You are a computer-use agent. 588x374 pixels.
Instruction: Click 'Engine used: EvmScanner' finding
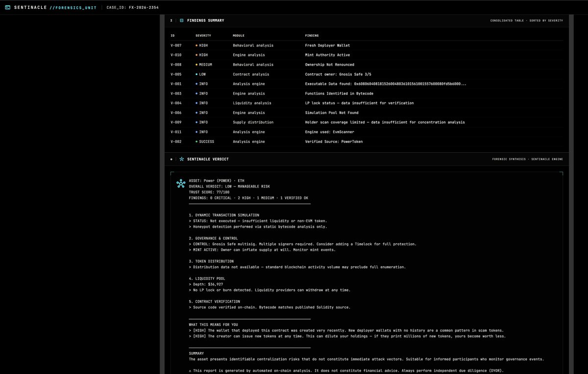[x=329, y=132]
